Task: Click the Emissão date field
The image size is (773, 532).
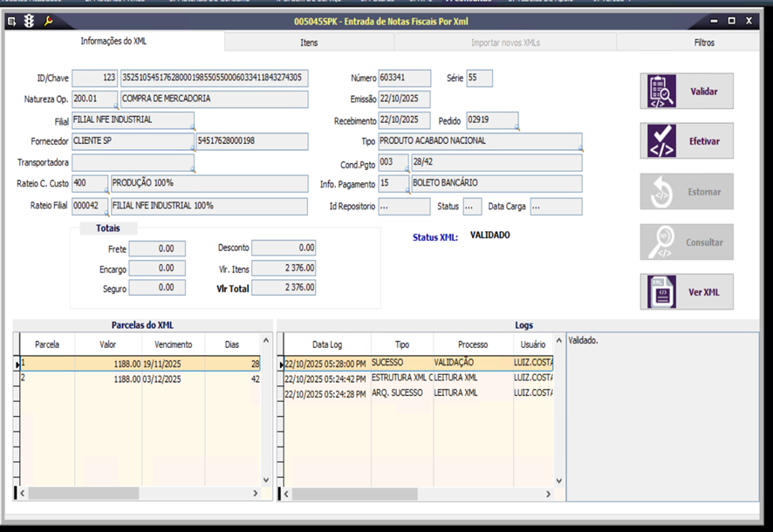Action: (404, 99)
